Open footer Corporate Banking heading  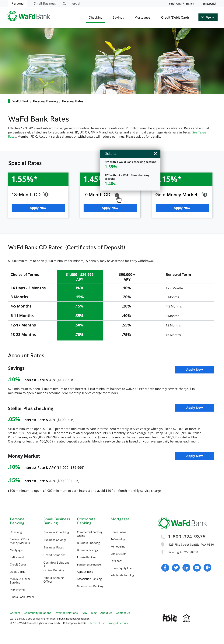click(86, 521)
